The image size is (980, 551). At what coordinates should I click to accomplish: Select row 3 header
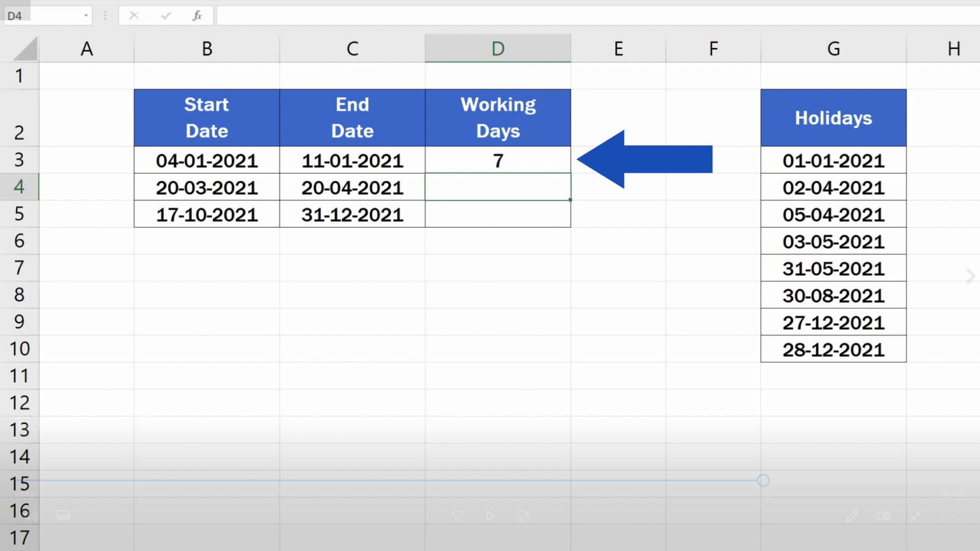pyautogui.click(x=19, y=160)
